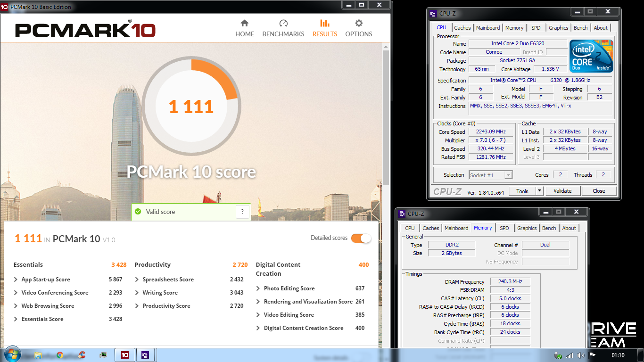
Task: Open the network signal tray icon
Action: pos(570,355)
